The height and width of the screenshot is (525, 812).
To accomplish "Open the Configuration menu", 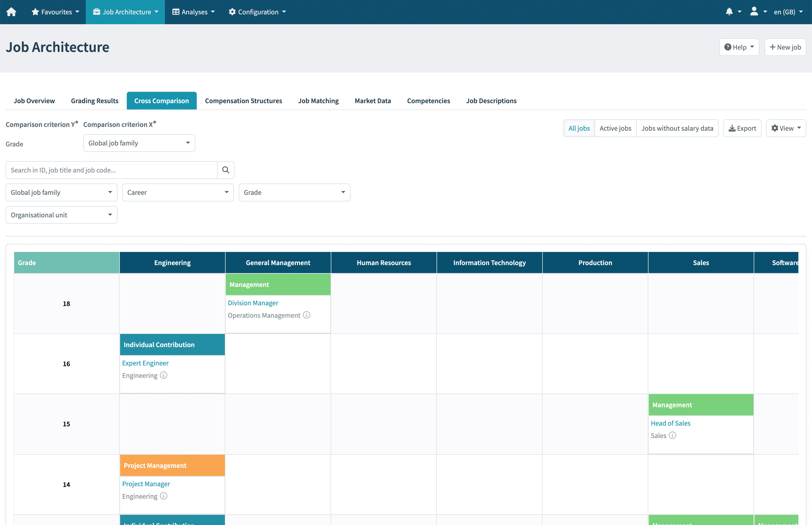I will [x=257, y=12].
